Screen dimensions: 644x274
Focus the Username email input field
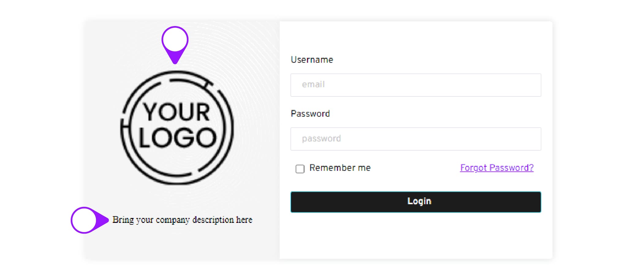(416, 85)
